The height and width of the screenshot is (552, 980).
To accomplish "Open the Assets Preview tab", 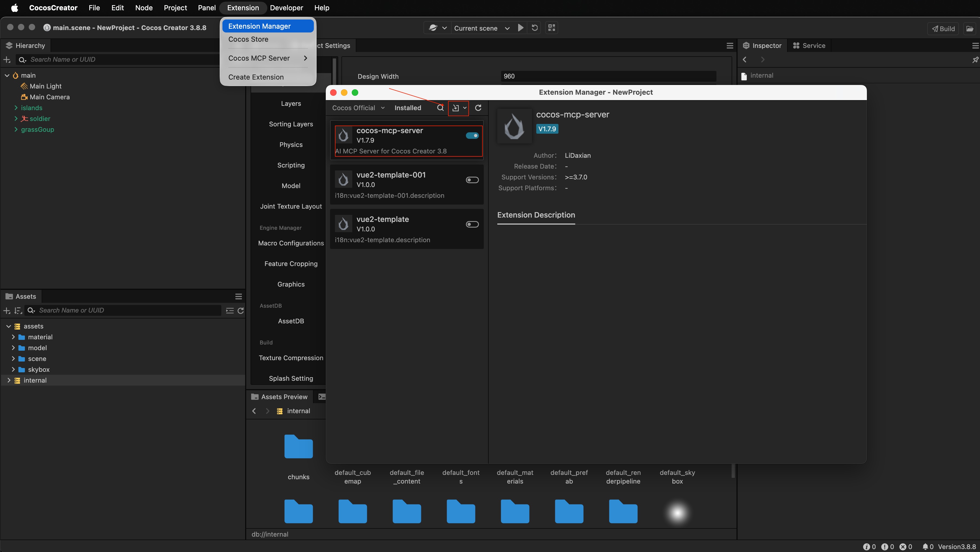I will click(279, 397).
